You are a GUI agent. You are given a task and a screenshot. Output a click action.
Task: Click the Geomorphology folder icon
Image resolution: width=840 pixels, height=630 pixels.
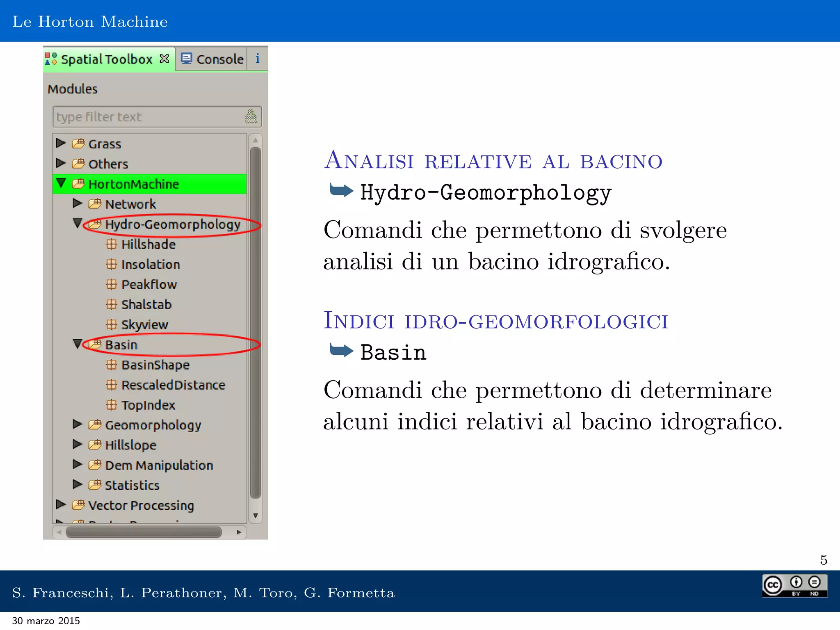click(95, 425)
